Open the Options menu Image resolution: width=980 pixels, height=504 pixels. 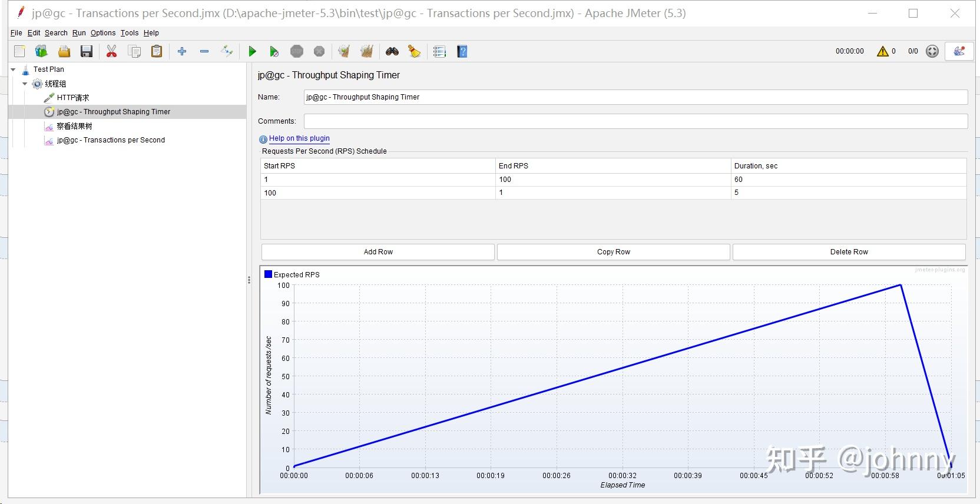102,33
